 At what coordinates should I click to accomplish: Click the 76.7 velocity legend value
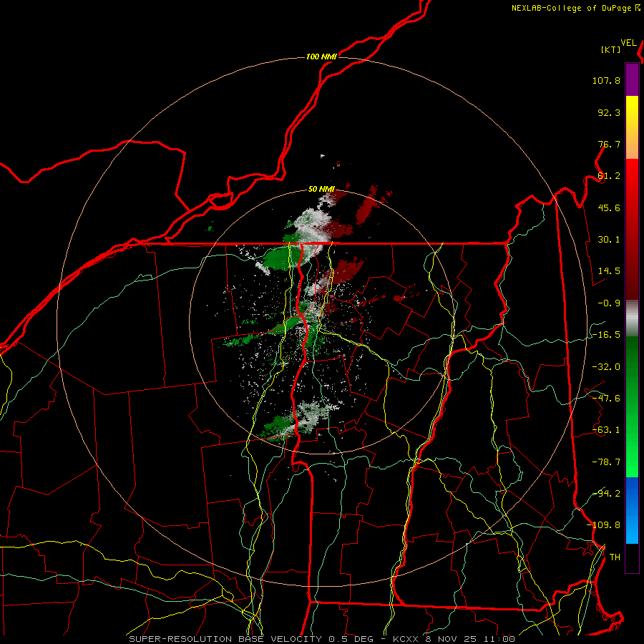(609, 144)
